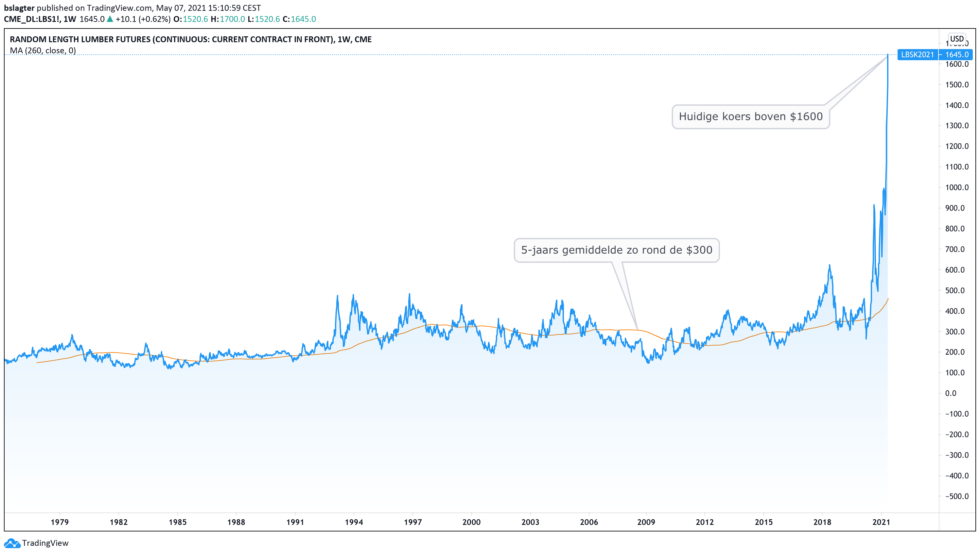The height and width of the screenshot is (555, 980).
Task: Click the Random Length Lumber Futures title
Action: [190, 39]
